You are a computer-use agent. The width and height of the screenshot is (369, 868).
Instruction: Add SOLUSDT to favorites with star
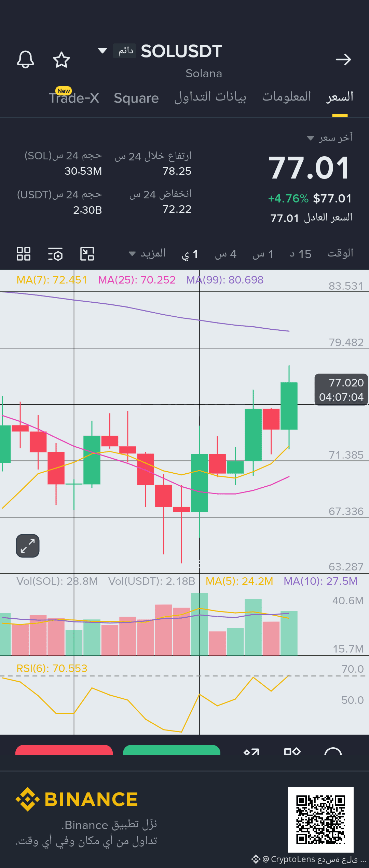[x=61, y=60]
